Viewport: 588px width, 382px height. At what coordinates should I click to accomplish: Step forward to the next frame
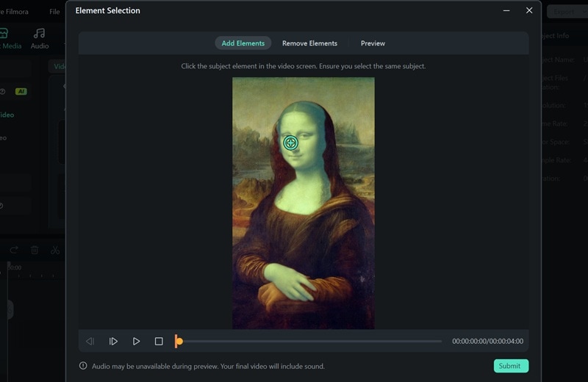[x=113, y=341]
